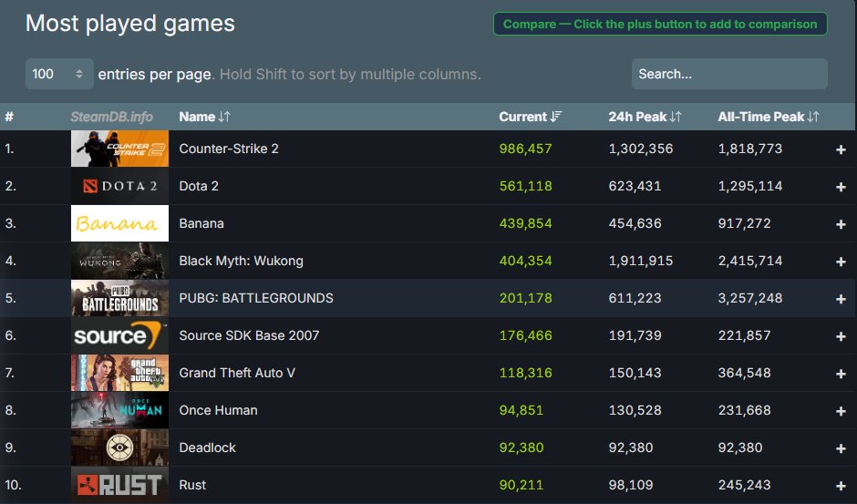Click the Compare comparison button
The height and width of the screenshot is (504, 857).
pos(660,24)
